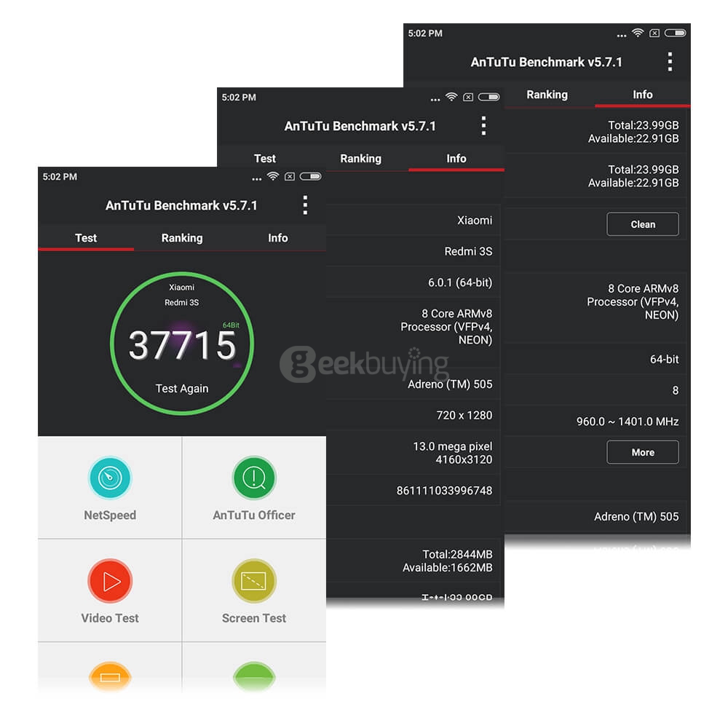Open three-dot menu on the middle Info screen

[483, 126]
